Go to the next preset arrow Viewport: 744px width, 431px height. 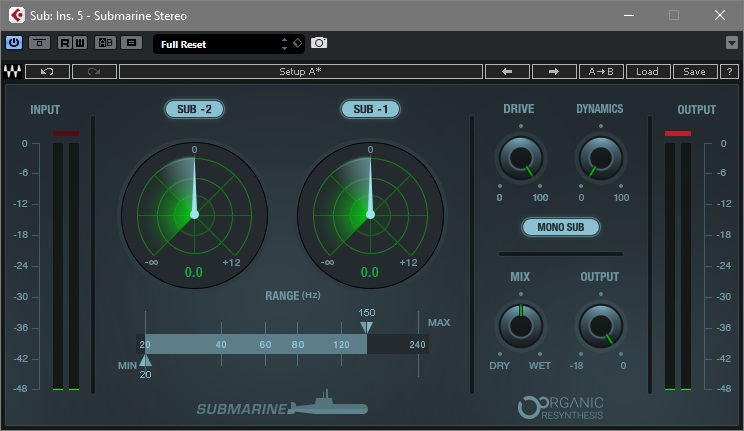click(554, 72)
